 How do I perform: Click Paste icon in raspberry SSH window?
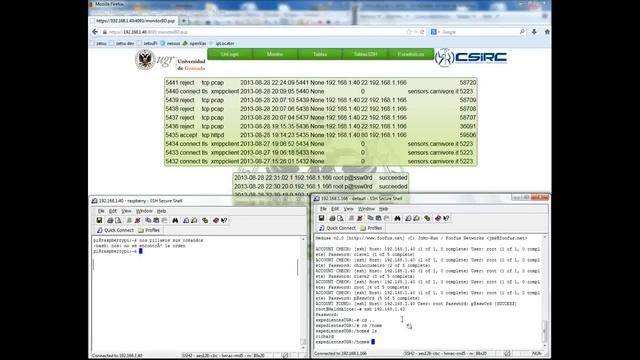pos(156,220)
